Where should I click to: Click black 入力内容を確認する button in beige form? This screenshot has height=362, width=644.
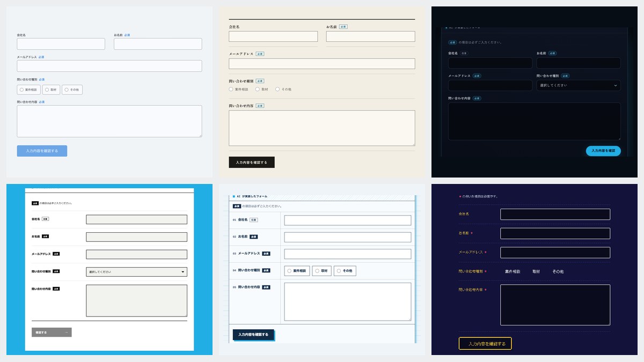point(252,162)
